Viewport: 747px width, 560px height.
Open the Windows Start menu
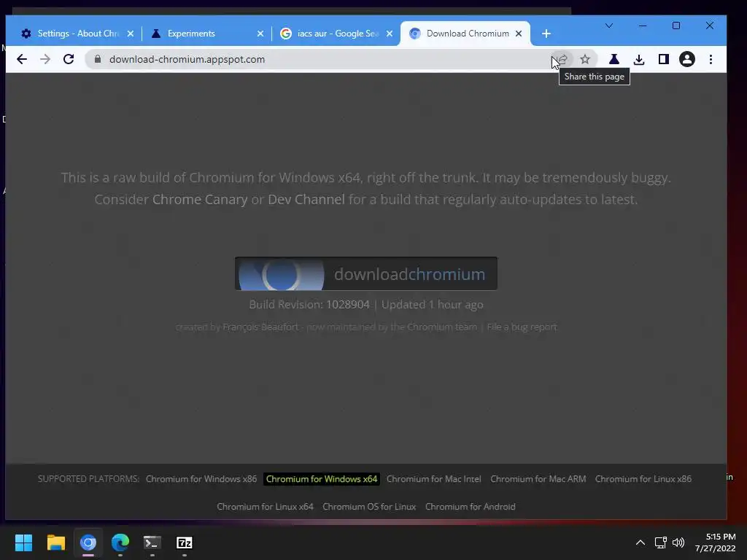(23, 542)
